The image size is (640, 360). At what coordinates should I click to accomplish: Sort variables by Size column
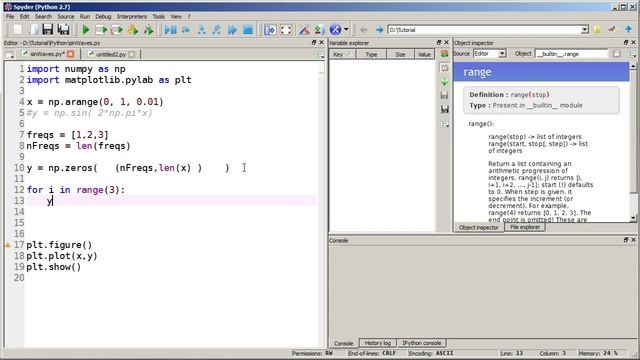(x=400, y=54)
